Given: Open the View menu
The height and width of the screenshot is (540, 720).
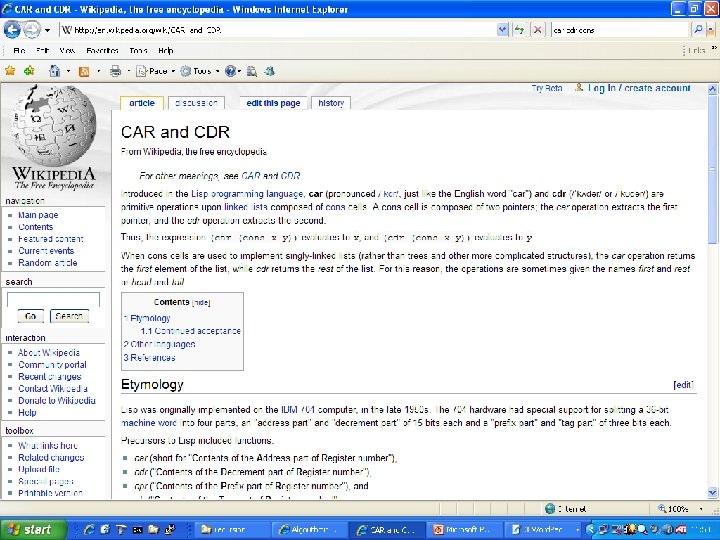Looking at the screenshot, I should pos(67,51).
